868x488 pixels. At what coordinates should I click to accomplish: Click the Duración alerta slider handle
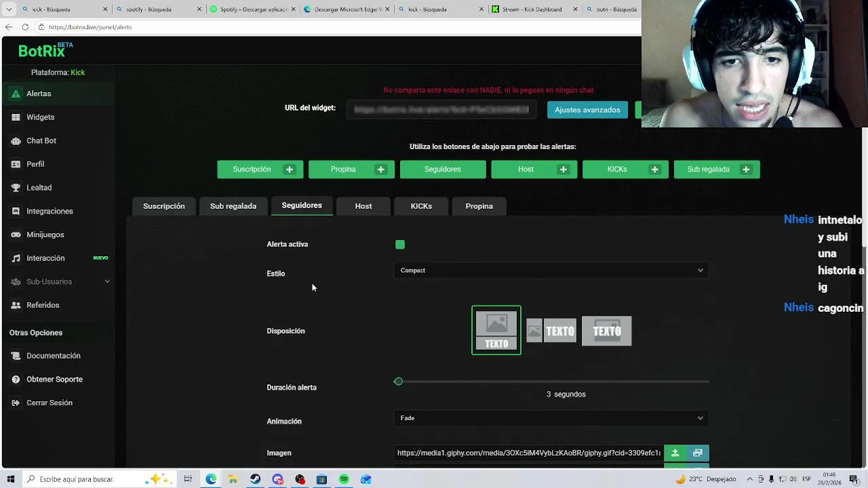399,382
